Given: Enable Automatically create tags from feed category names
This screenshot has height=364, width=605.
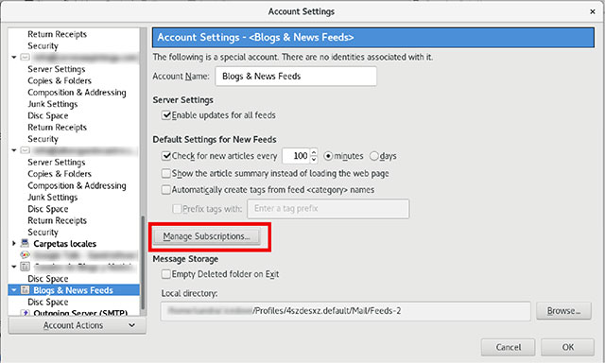Looking at the screenshot, I should tap(166, 189).
